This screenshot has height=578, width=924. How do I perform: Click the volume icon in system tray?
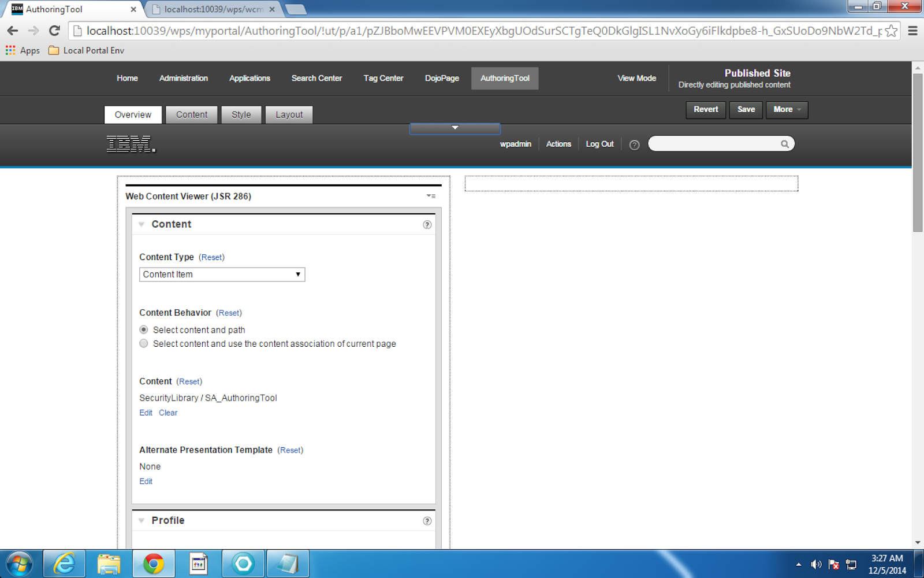(x=816, y=564)
